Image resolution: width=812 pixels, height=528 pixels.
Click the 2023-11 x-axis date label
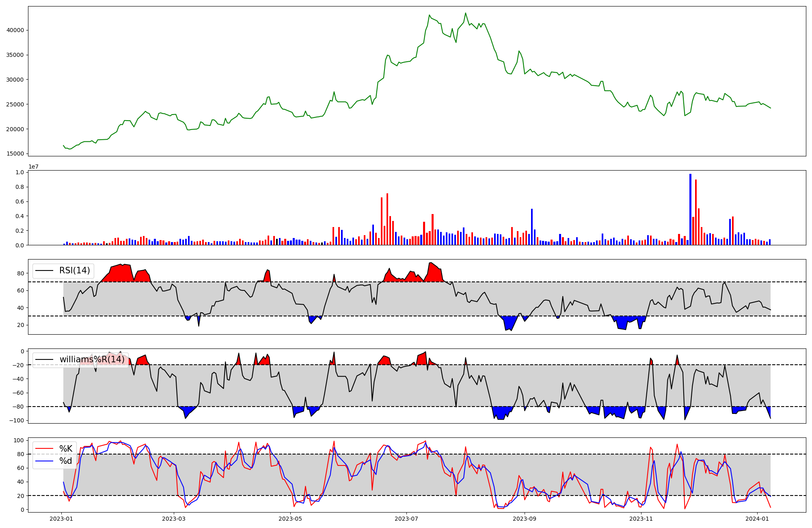[641, 519]
